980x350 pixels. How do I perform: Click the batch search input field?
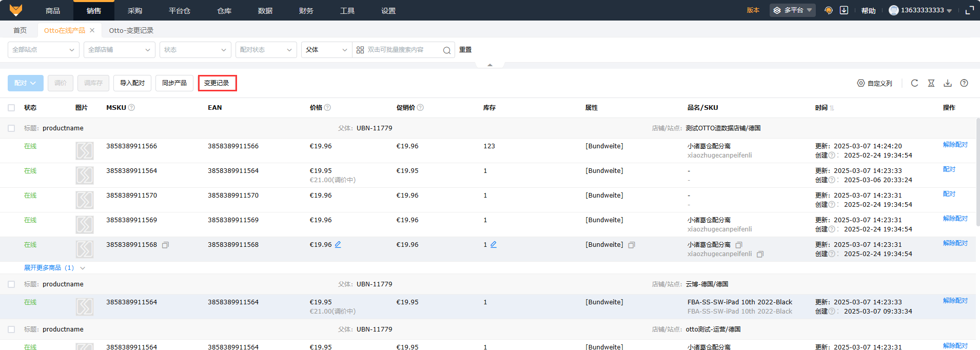coord(400,50)
